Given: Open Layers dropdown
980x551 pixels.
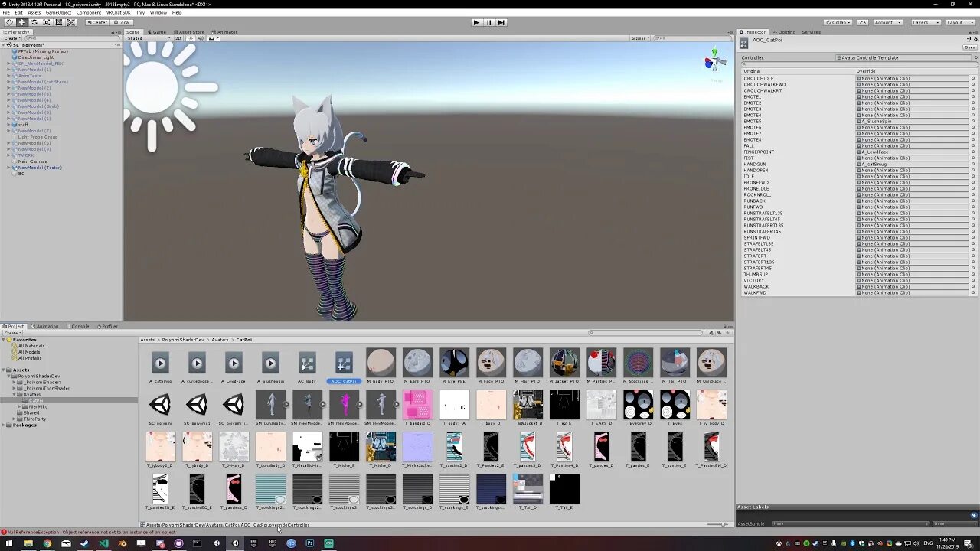Looking at the screenshot, I should click(926, 22).
